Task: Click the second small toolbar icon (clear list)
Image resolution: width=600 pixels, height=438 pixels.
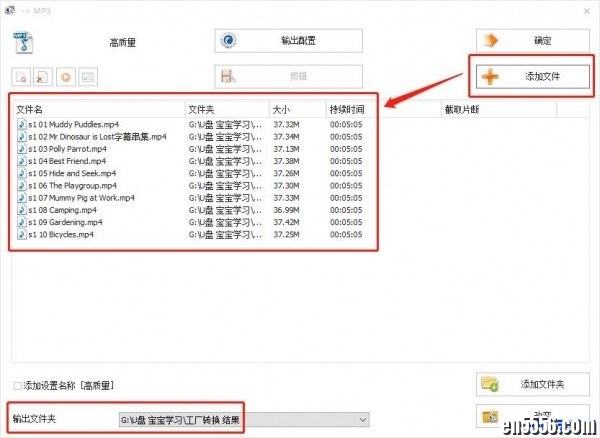Action: [44, 76]
